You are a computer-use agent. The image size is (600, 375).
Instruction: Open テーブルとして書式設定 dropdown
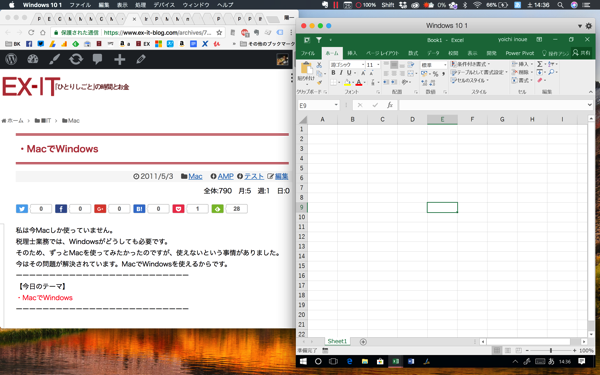click(479, 72)
